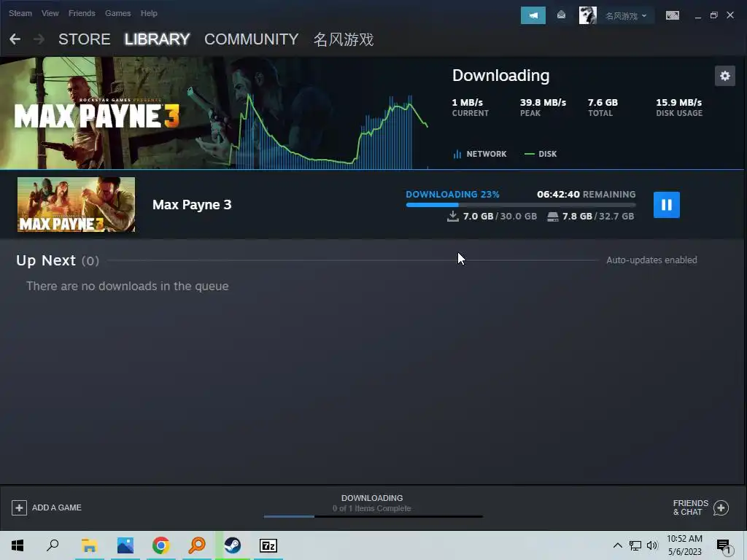Screen dimensions: 747x560
Task: Open the Windows notification center icon
Action: [x=723, y=545]
